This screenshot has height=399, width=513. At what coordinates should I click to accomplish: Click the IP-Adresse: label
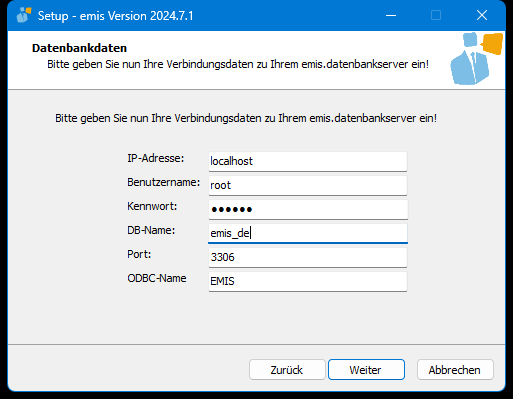tap(156, 158)
